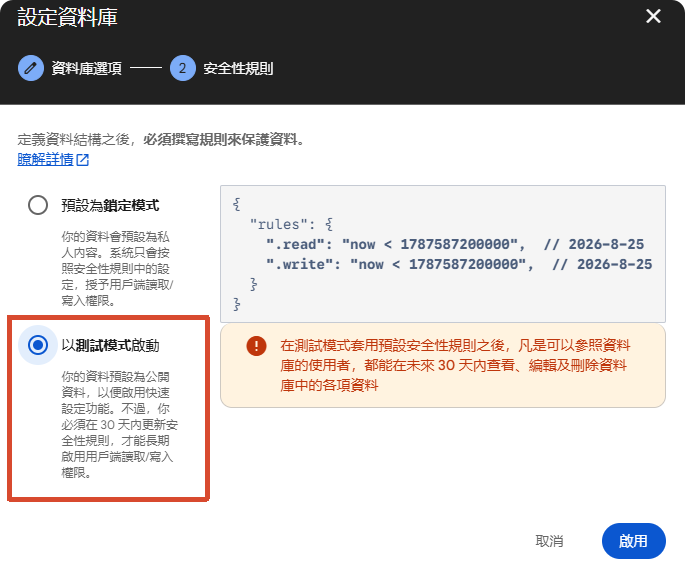This screenshot has width=685, height=580.
Task: Click the test-mode warning message text
Action: tap(455, 366)
